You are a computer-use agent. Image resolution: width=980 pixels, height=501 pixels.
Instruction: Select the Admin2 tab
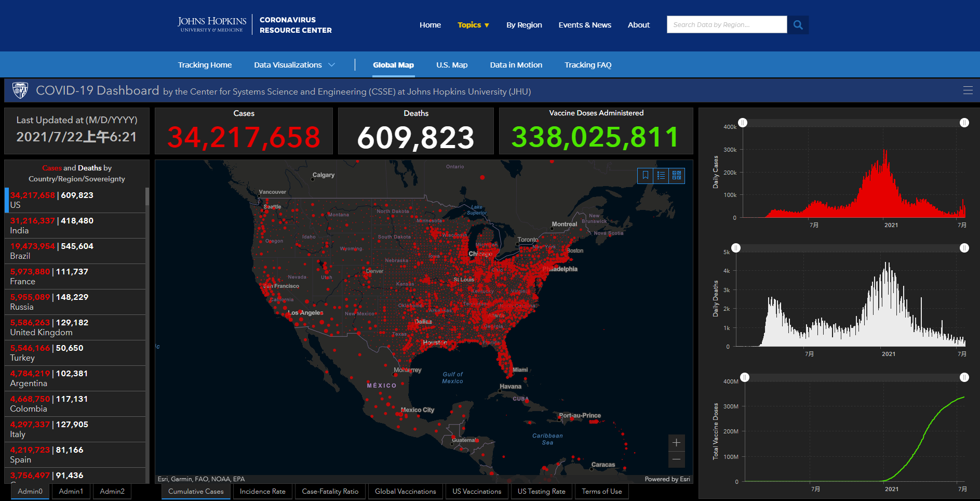click(112, 492)
